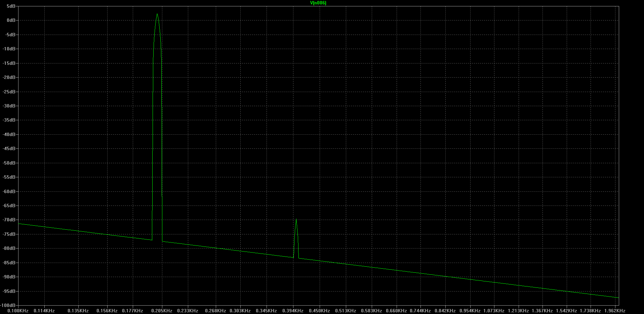Click the -75dB axis label
Screen dimensions: 644x314
pyautogui.click(x=9, y=234)
